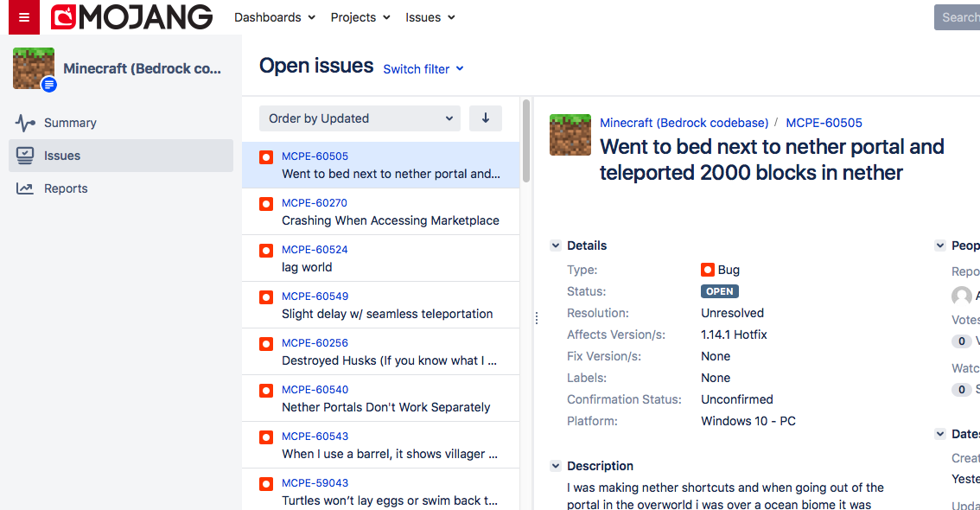Reverse sort order with the arrow button

click(x=486, y=118)
